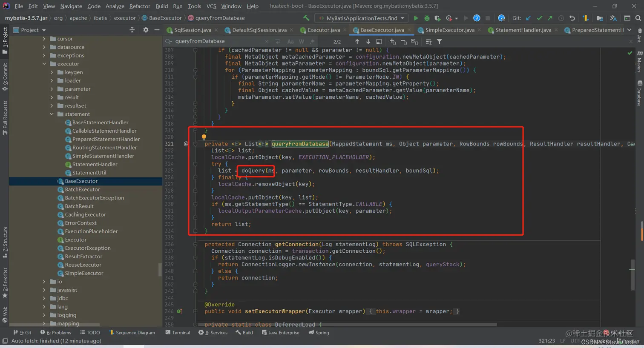This screenshot has width=644, height=348.
Task: Open Structure tool window on left sidebar
Action: pos(5,242)
